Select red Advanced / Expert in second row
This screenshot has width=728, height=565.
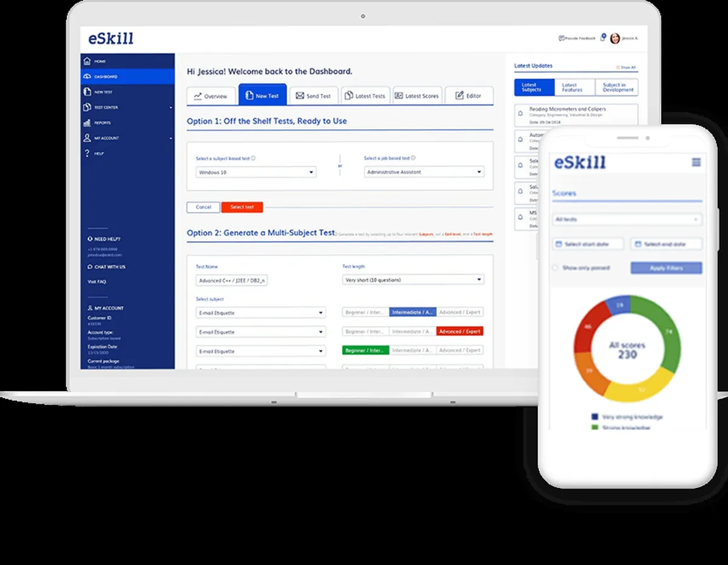click(x=460, y=332)
